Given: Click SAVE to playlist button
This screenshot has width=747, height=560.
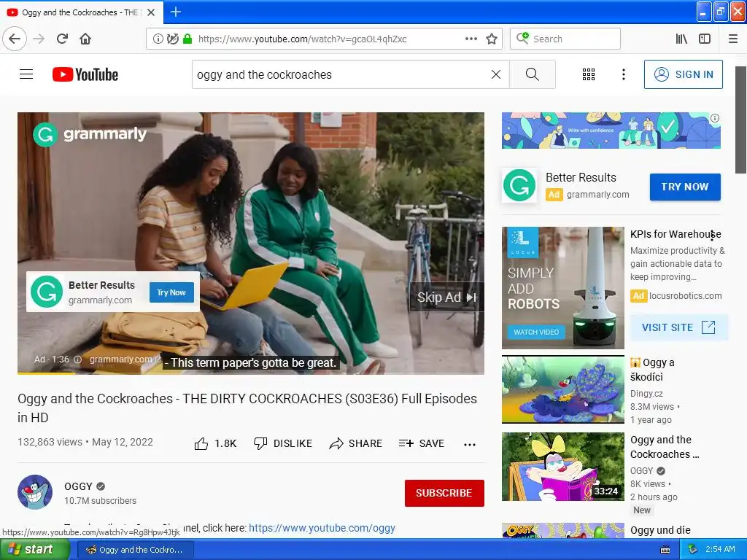Looking at the screenshot, I should [x=421, y=443].
